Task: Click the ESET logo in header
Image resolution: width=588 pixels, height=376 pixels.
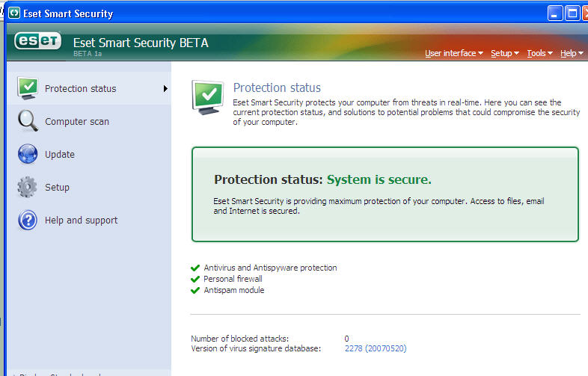Action: pos(37,40)
